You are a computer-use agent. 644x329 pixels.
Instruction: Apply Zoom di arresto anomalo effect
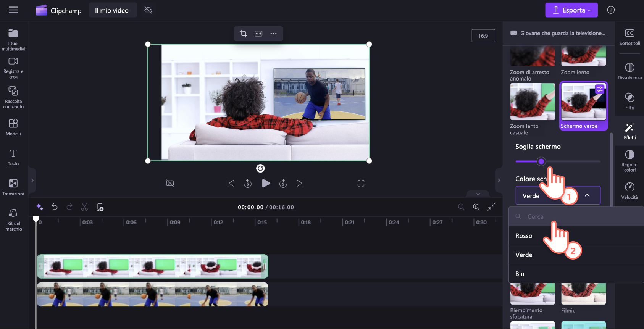coord(533,56)
